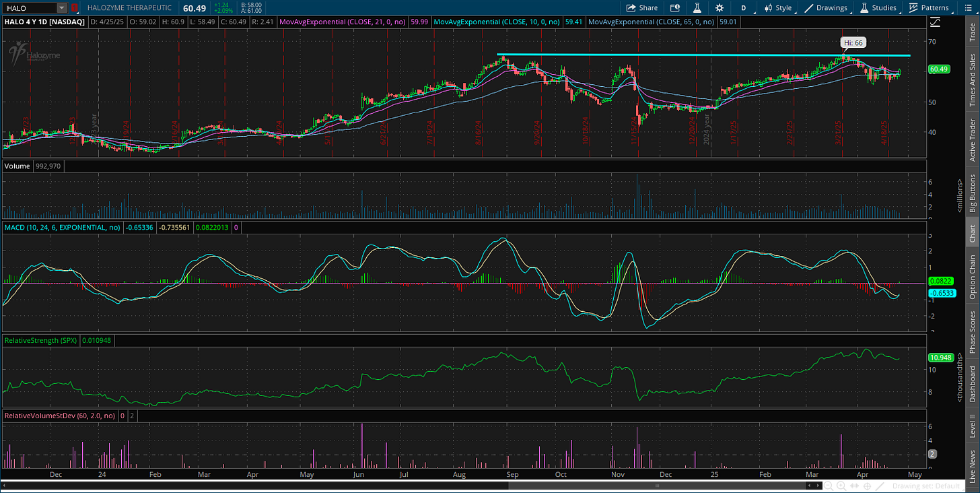The height and width of the screenshot is (493, 980).
Task: Open the Level II sidebar tab
Action: coord(972,427)
